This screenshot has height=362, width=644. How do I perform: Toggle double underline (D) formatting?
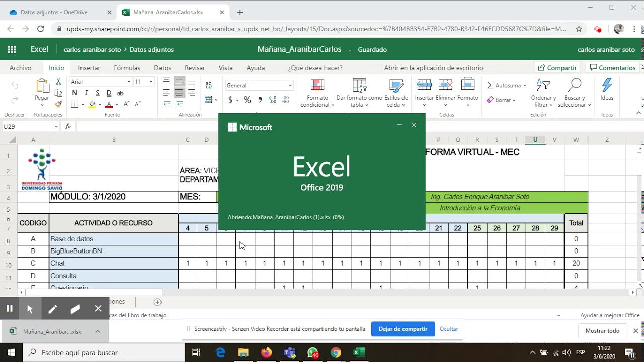109,93
